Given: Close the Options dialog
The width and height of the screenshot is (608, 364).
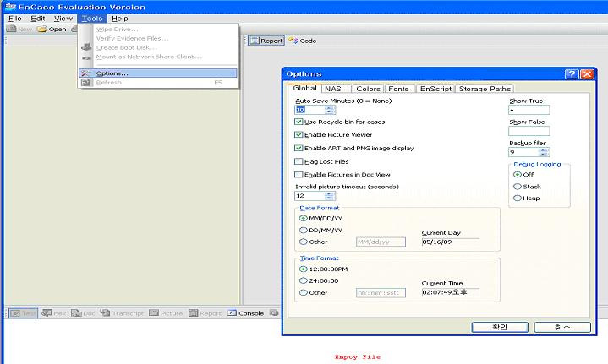Looking at the screenshot, I should coord(587,74).
